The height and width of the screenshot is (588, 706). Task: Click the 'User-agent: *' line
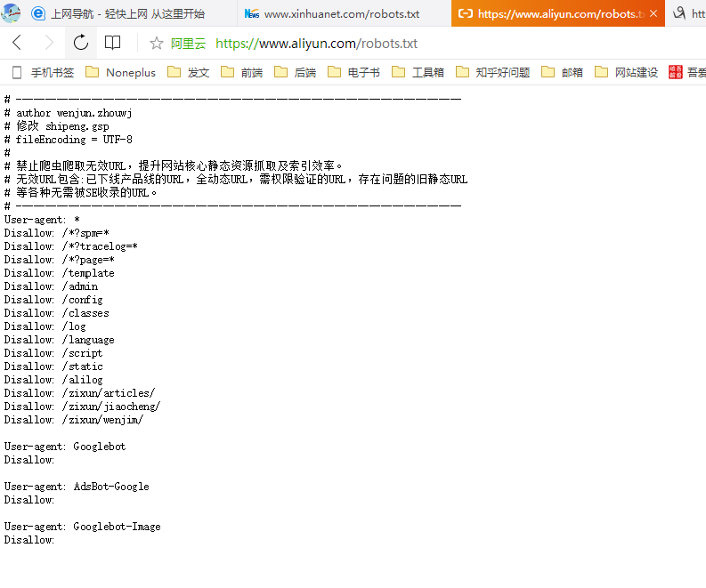point(42,220)
